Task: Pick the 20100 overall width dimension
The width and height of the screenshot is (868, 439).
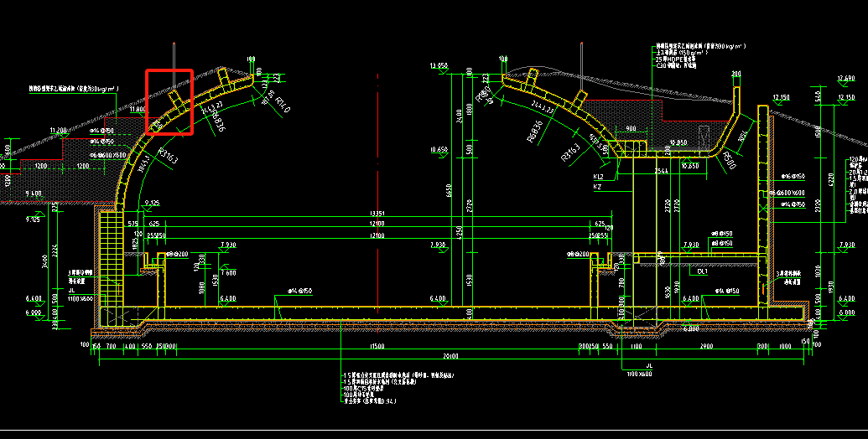Action: pyautogui.click(x=452, y=356)
